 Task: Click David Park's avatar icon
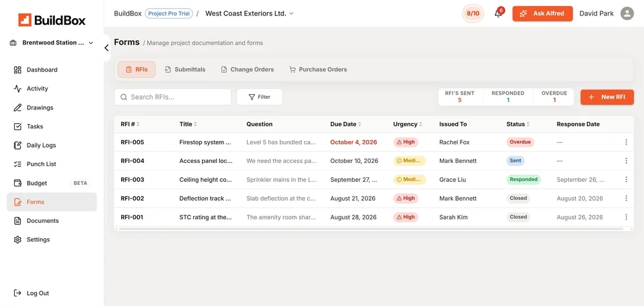click(x=627, y=14)
